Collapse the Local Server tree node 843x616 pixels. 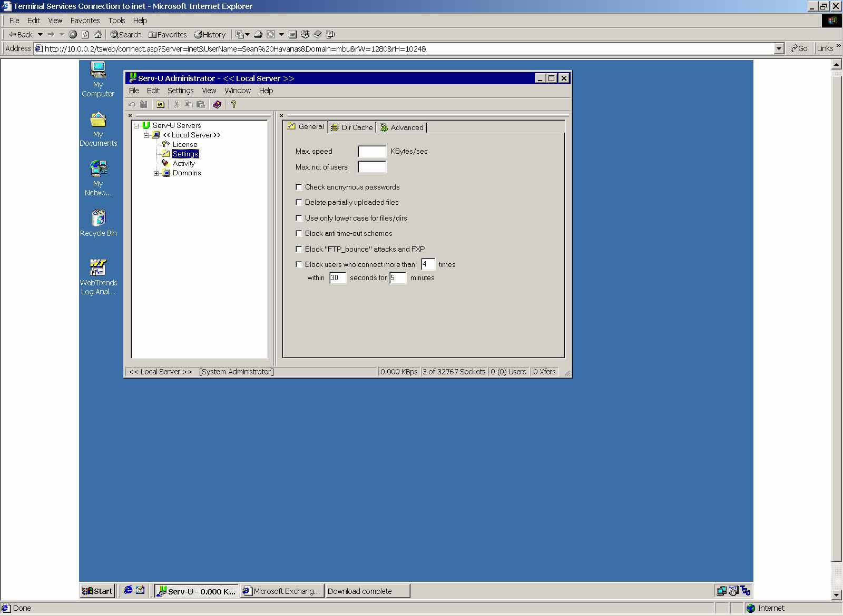[x=146, y=135]
